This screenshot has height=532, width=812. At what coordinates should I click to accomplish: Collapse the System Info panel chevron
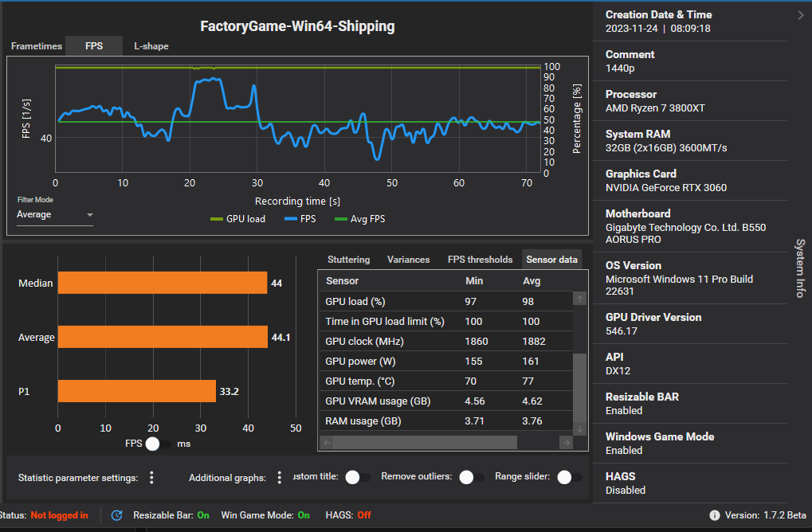(x=801, y=15)
